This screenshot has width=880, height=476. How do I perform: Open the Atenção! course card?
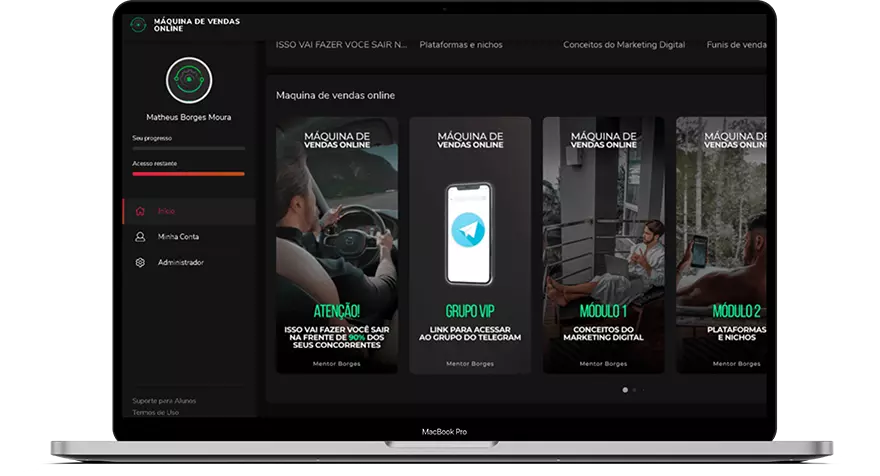[x=337, y=245]
